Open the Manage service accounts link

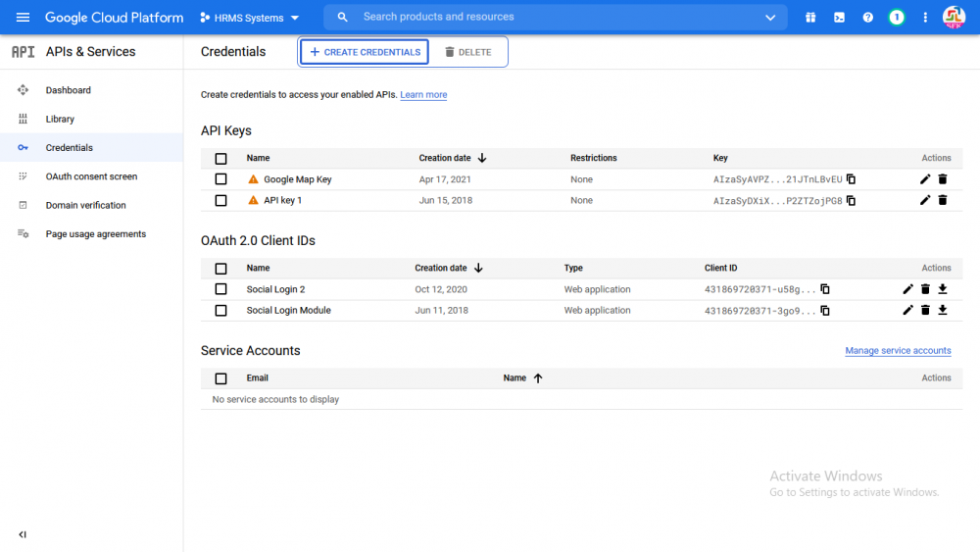click(x=898, y=351)
